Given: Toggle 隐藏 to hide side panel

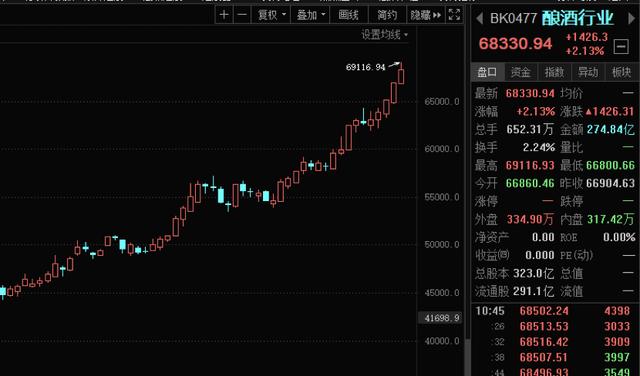Looking at the screenshot, I should tap(426, 15).
